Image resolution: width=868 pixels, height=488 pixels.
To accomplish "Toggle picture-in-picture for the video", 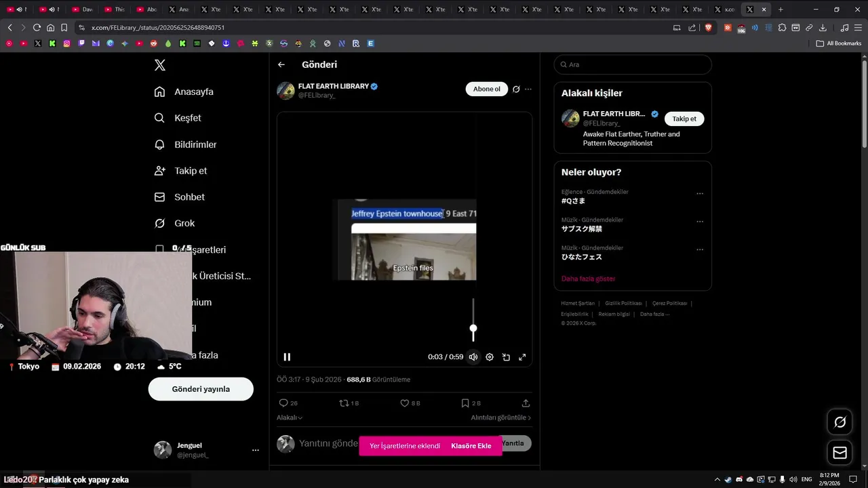I will (506, 357).
